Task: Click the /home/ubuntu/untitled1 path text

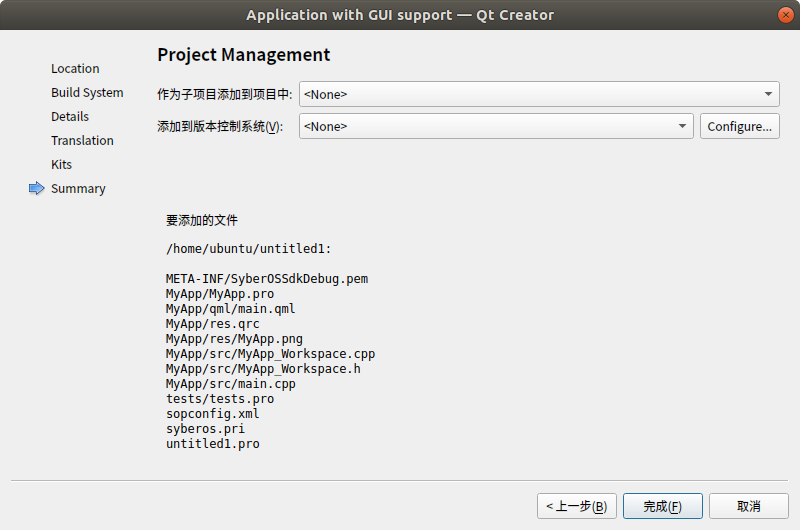Action: [248, 248]
